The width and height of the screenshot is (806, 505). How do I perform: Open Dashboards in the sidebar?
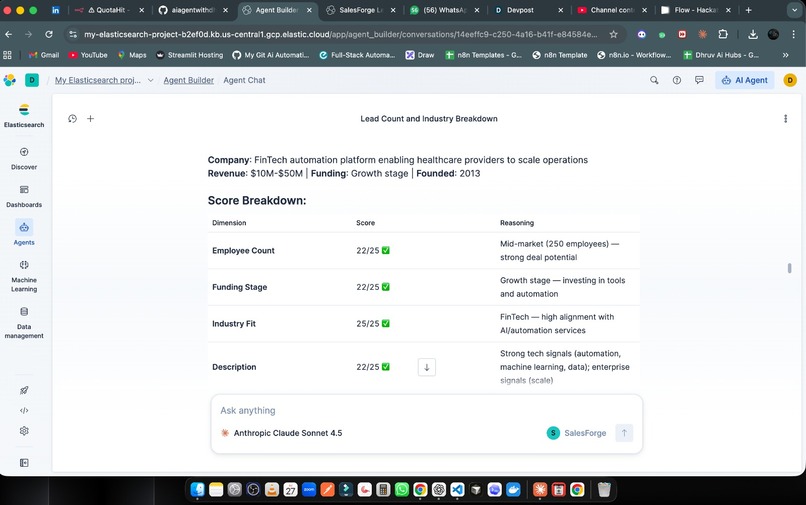click(24, 196)
